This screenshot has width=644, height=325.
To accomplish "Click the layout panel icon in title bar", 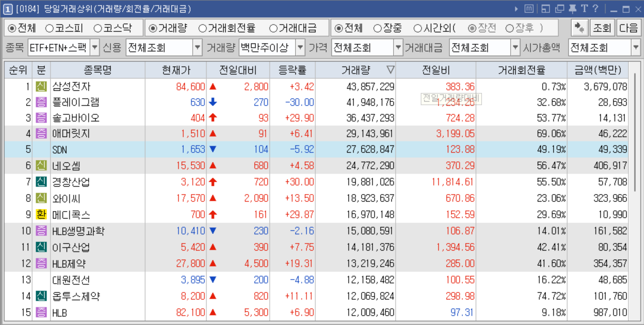I will click(x=546, y=9).
